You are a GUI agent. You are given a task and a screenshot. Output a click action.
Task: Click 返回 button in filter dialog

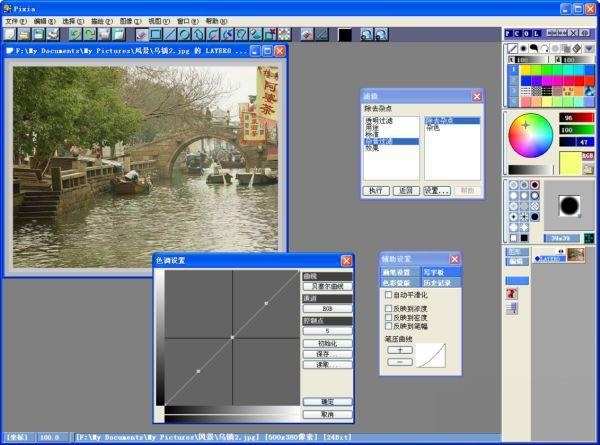[x=406, y=191]
